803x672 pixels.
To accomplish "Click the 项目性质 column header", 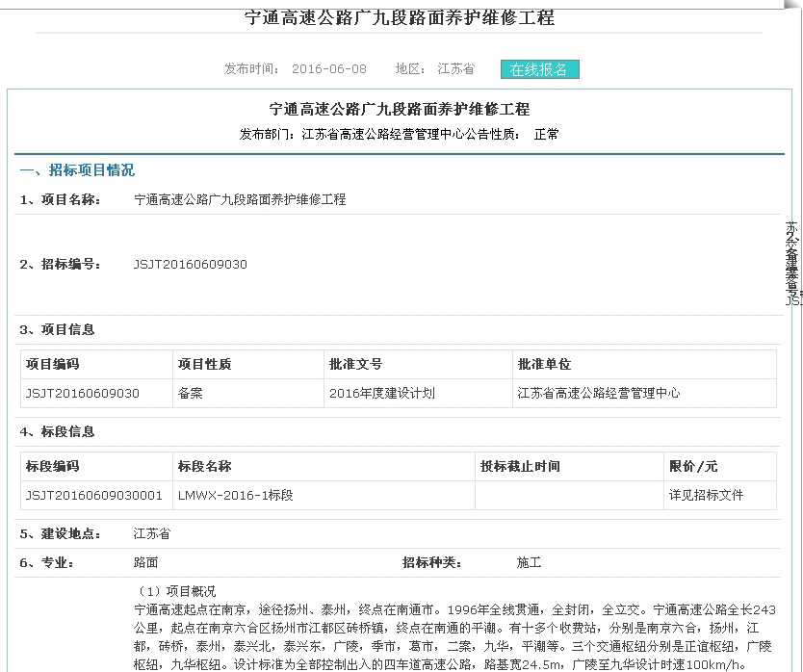I will point(247,364).
